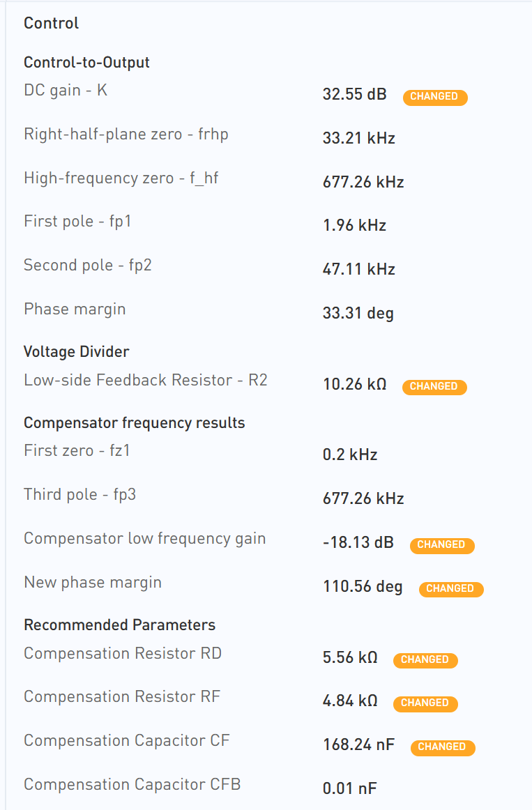Select the Control-to-Output section heading
This screenshot has width=532, height=810.
coord(86,63)
